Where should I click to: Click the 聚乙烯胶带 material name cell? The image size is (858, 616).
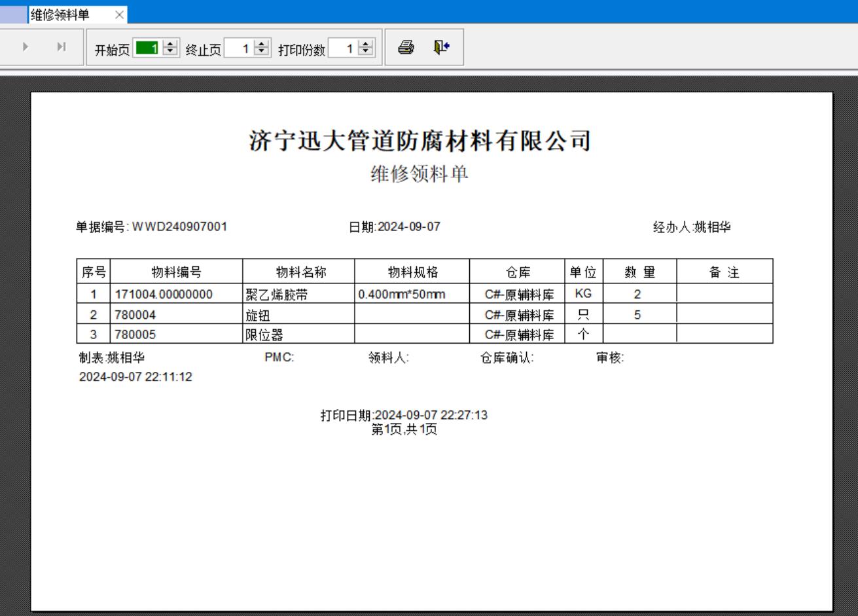coord(276,295)
